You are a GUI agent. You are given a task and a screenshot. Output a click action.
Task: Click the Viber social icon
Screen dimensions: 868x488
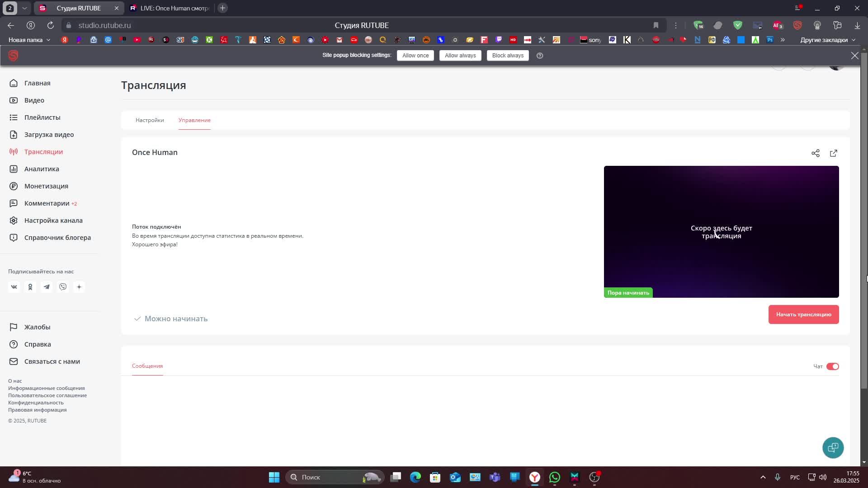(x=63, y=287)
